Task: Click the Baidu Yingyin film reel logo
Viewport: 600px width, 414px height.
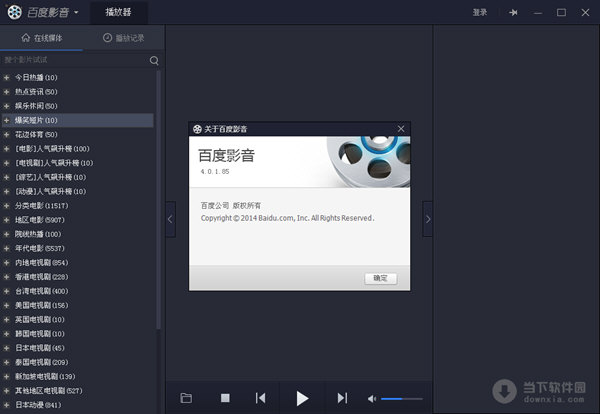Action: (x=15, y=12)
